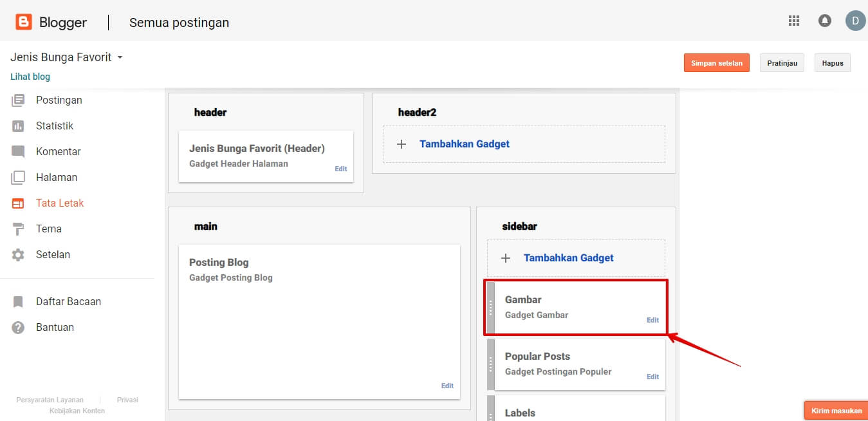This screenshot has height=421, width=868.
Task: Open the Lihat blog link
Action: (x=30, y=76)
